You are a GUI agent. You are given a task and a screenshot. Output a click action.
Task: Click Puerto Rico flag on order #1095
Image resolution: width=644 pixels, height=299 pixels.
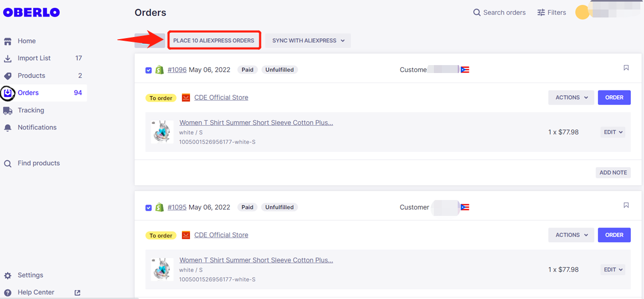(465, 207)
